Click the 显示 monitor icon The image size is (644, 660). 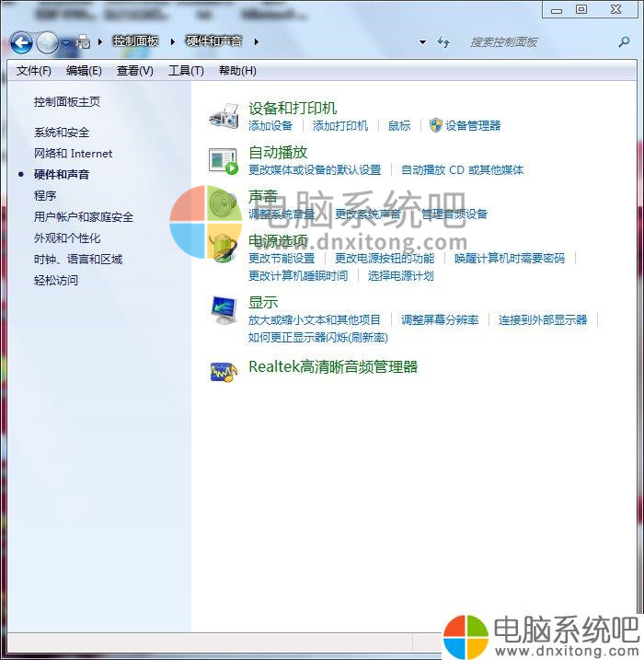pyautogui.click(x=224, y=310)
